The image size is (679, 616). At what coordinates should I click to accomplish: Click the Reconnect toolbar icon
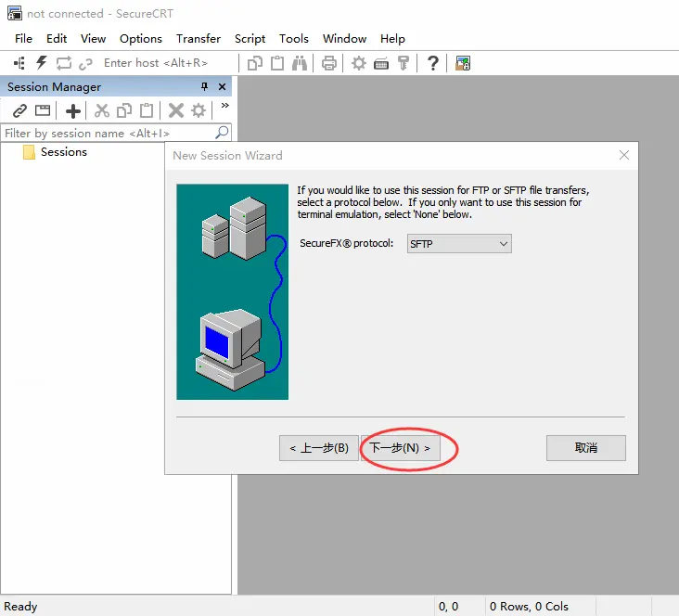[64, 63]
